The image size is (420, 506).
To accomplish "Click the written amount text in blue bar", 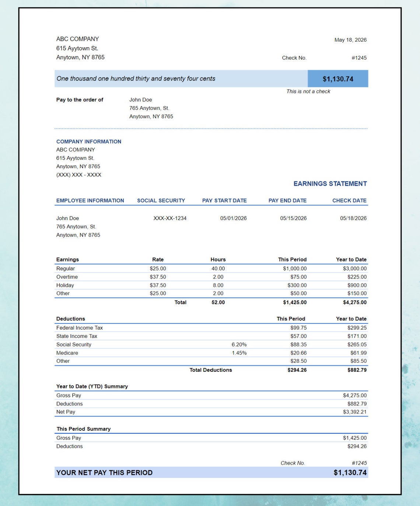I will click(136, 79).
